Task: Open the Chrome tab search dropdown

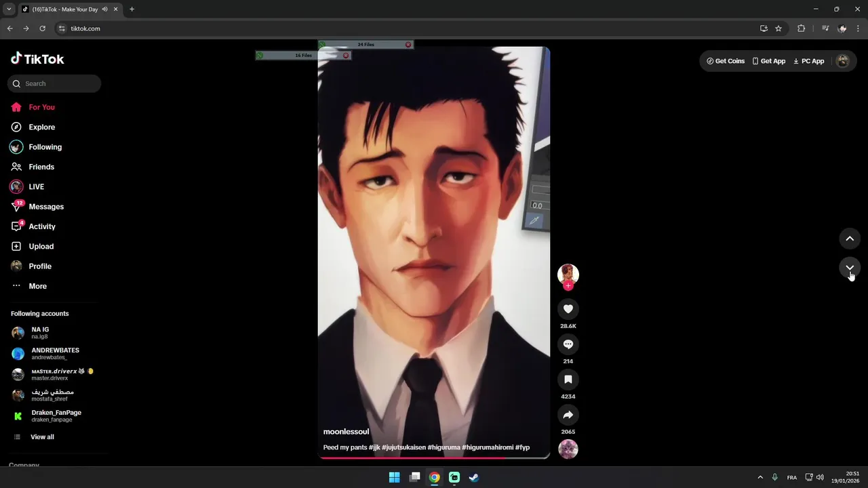Action: coord(9,9)
